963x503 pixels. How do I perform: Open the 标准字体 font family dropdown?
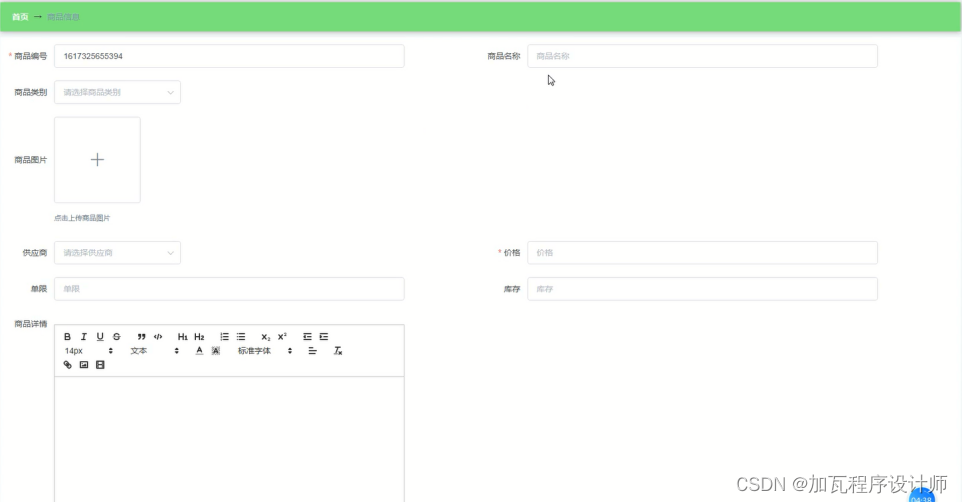pyautogui.click(x=265, y=351)
